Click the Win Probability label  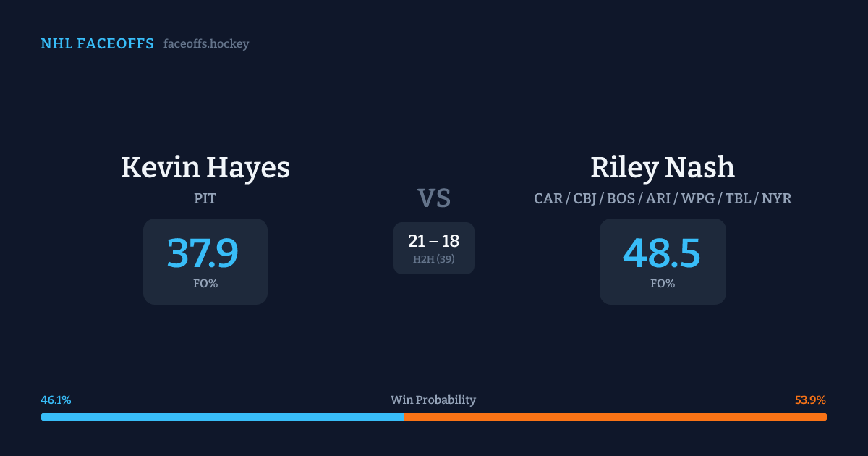(x=433, y=400)
